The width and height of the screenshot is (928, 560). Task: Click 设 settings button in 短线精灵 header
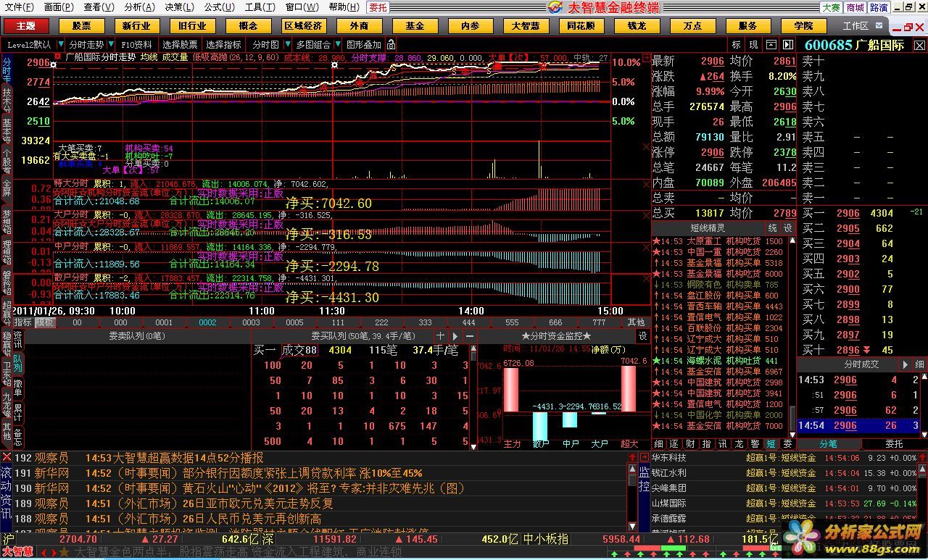[787, 228]
